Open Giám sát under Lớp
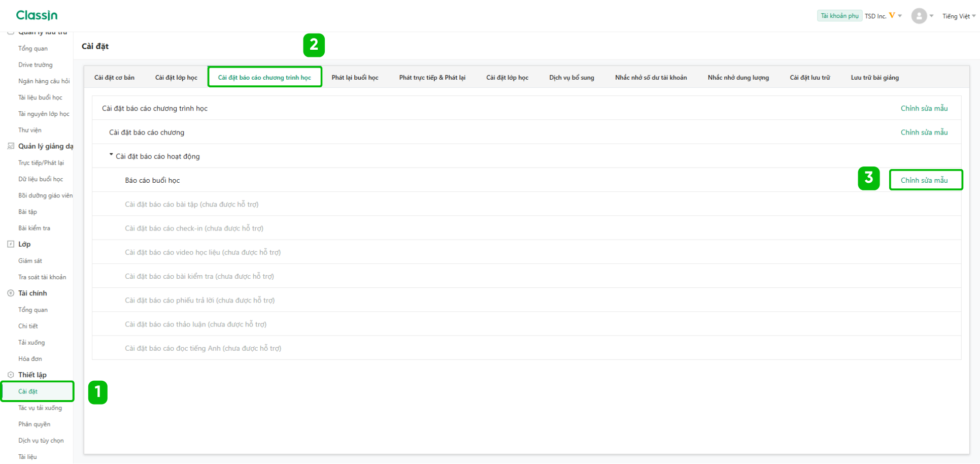This screenshot has width=980, height=464. point(30,261)
